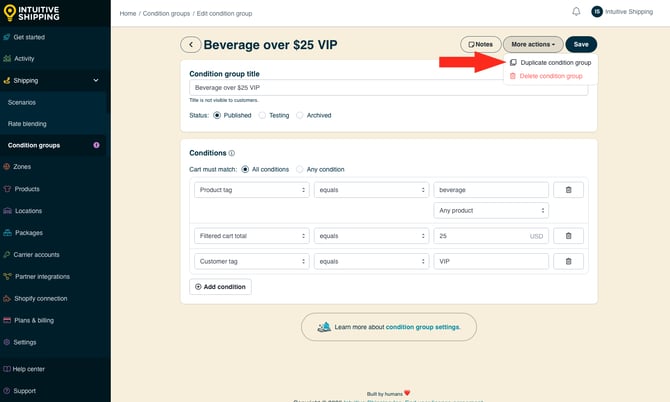Delete the Product tag condition row
Screen dimensions: 670x402
568,190
